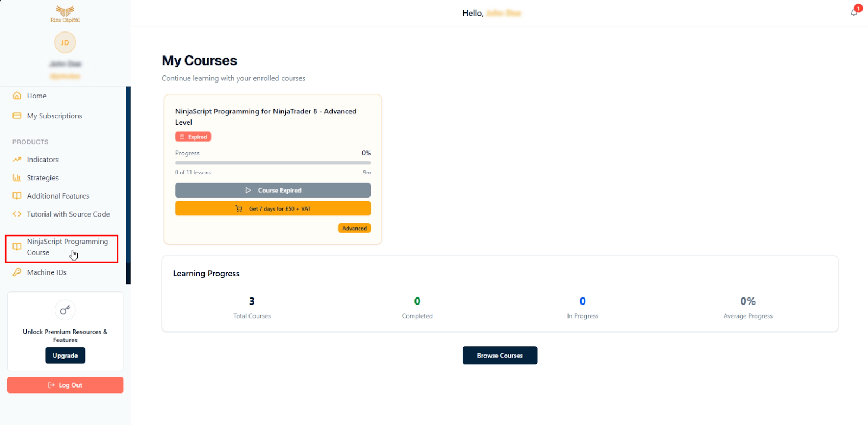Click the orange Advanced level tag
Image resolution: width=868 pixels, height=425 pixels.
click(354, 228)
